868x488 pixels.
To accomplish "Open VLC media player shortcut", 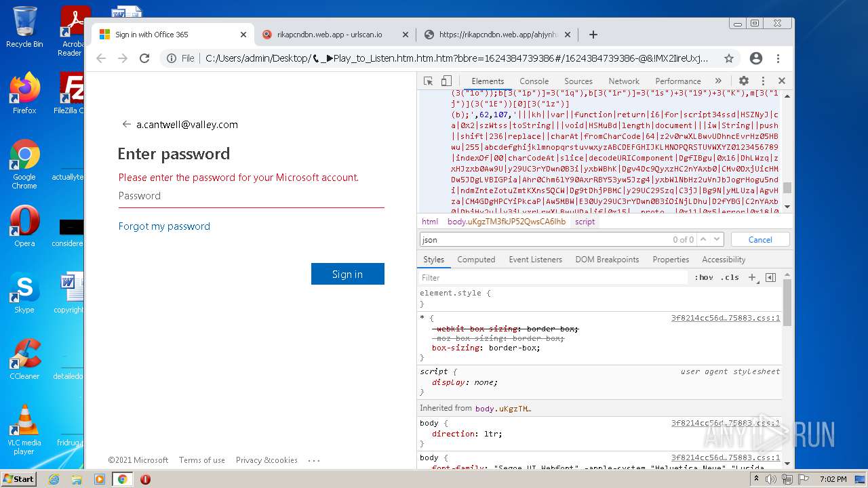I will coord(24,430).
